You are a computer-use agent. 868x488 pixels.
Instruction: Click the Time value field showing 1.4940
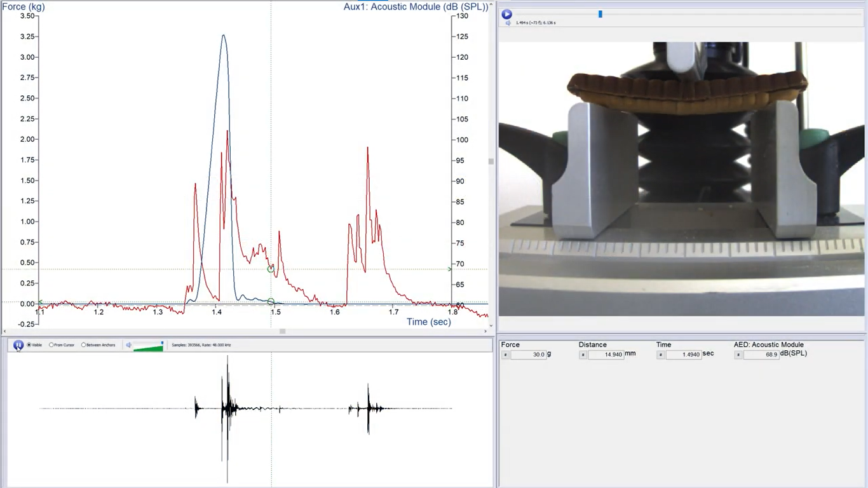tap(684, 355)
